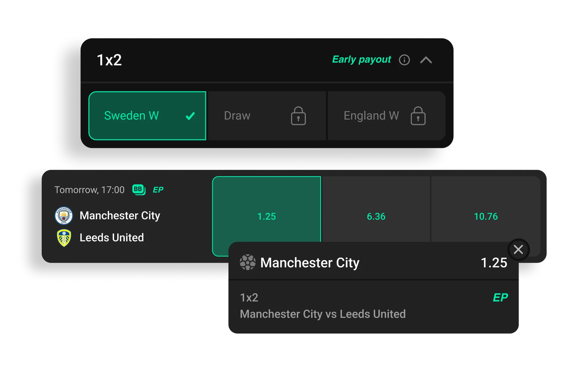This screenshot has width=588, height=372.
Task: Click the Manchester City club crest
Action: [64, 216]
